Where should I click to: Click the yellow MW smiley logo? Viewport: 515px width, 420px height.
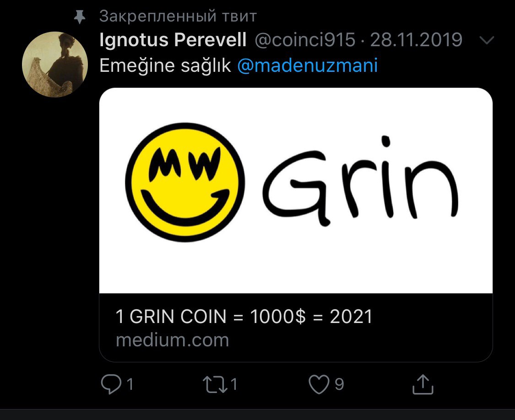pos(185,183)
